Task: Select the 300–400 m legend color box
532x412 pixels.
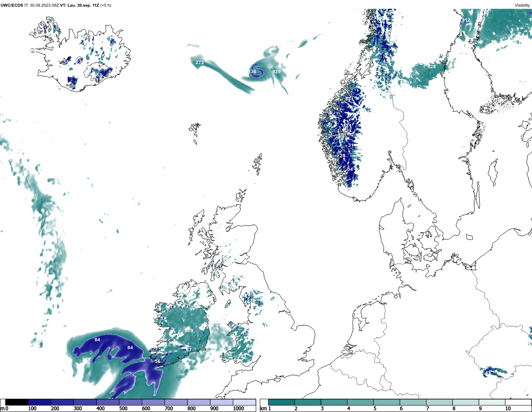Action: [85, 402]
